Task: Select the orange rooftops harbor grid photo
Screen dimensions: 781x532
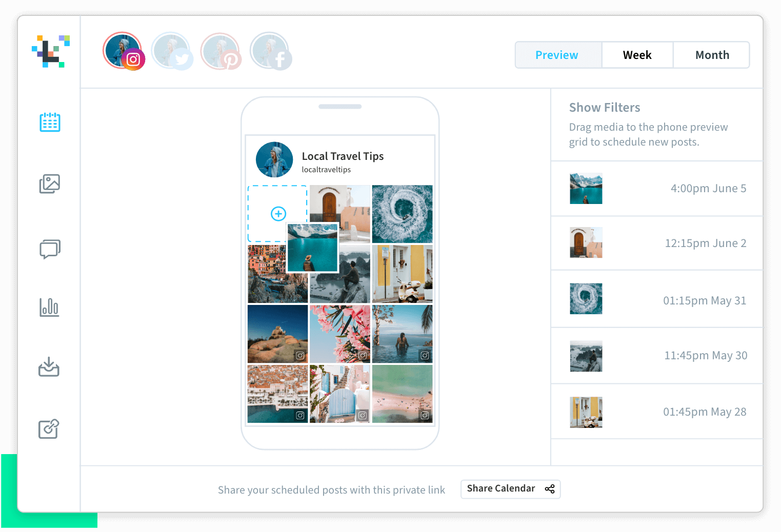Action: coord(277,394)
